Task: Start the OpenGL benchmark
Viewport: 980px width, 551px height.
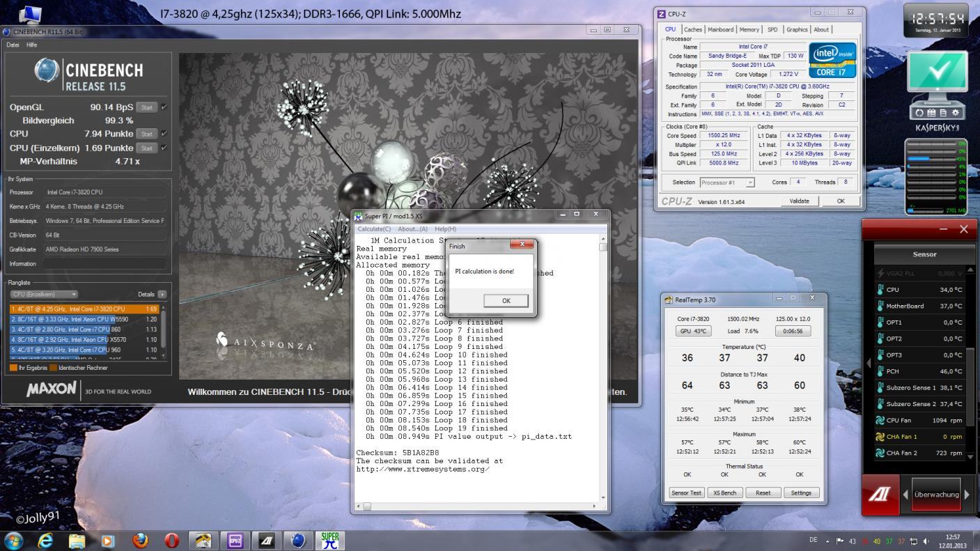Action: click(x=146, y=107)
